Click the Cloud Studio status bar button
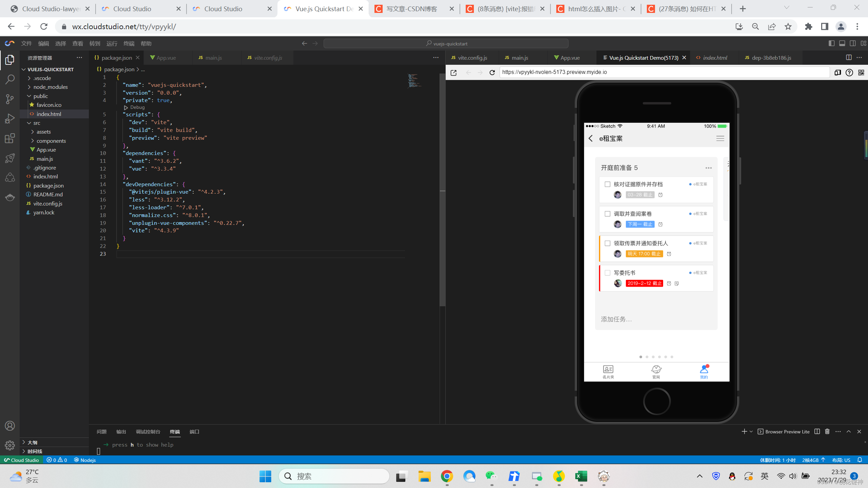This screenshot has width=868, height=488. (x=21, y=460)
